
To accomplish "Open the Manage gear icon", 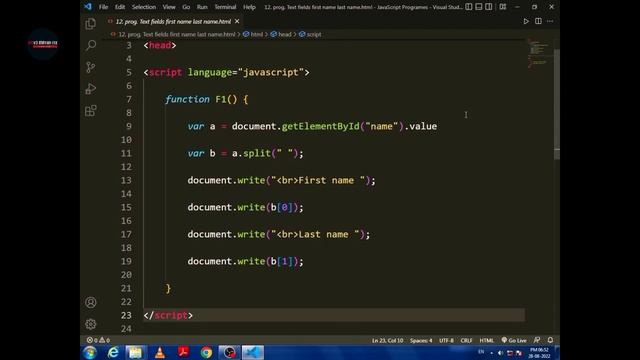I will coord(91,324).
